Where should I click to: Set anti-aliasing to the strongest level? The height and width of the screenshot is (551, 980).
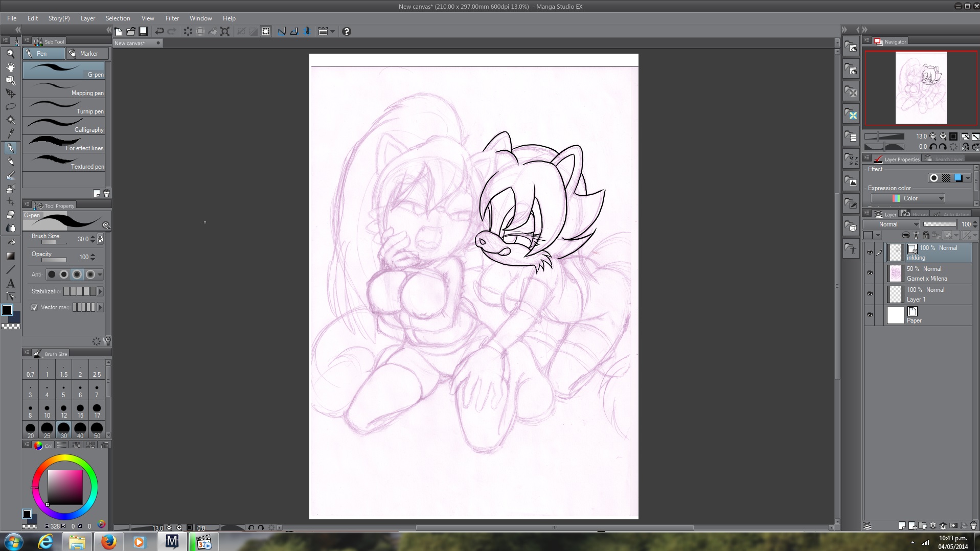[x=90, y=274]
